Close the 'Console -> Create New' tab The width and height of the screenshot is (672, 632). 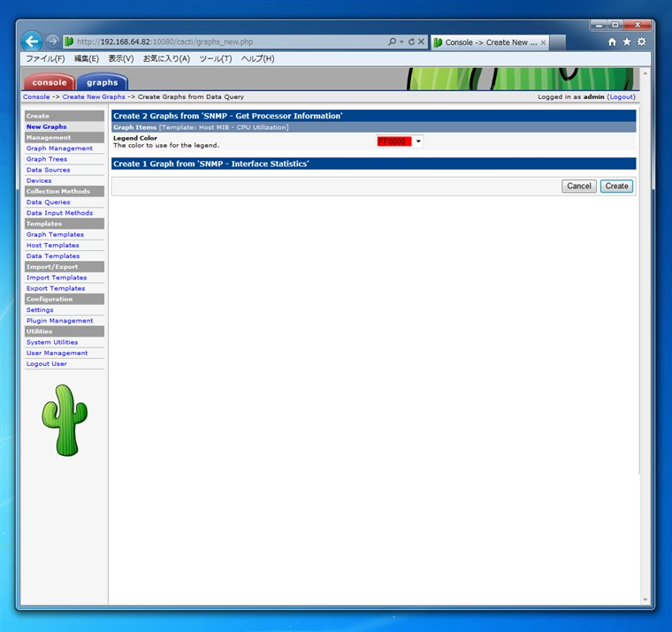click(544, 42)
